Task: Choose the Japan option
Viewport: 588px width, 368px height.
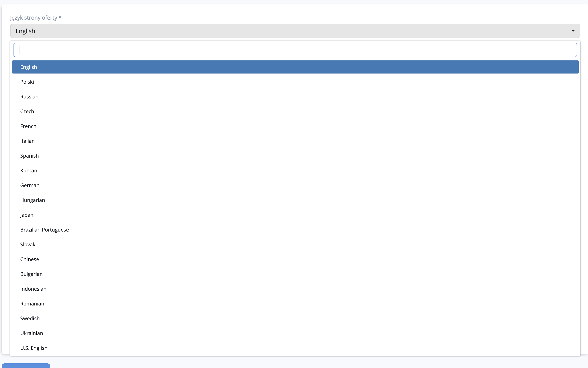Action: 295,215
